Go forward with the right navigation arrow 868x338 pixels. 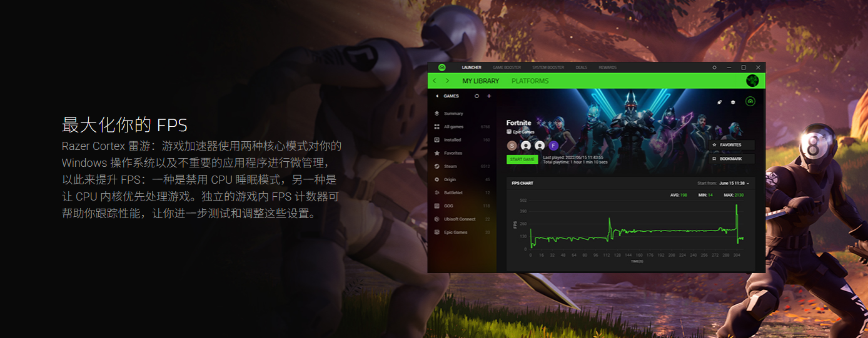tap(447, 81)
